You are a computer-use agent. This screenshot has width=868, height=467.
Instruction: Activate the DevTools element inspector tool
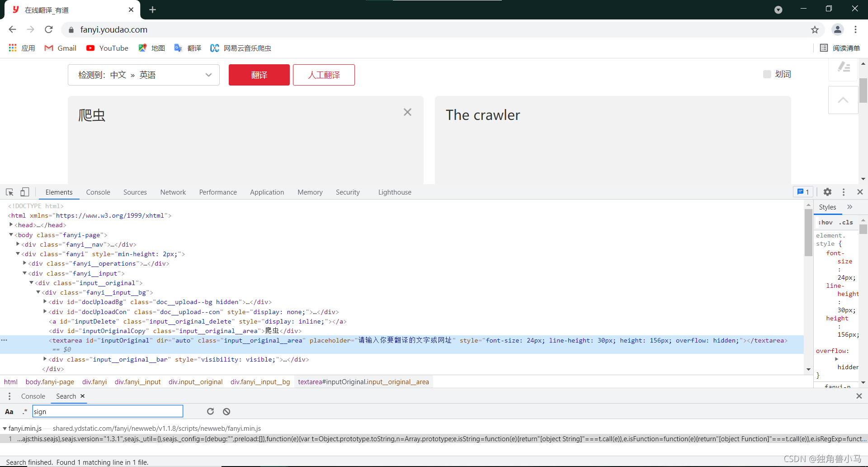coord(9,192)
